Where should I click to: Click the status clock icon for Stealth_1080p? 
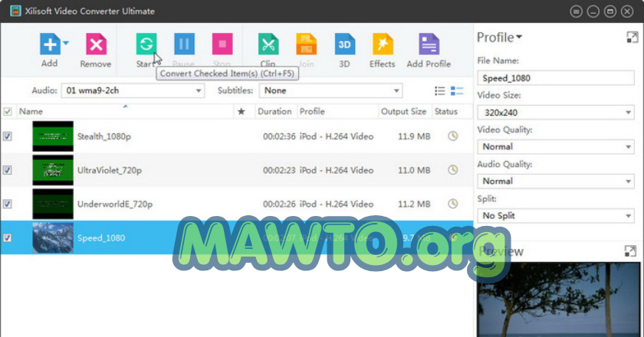click(x=452, y=136)
